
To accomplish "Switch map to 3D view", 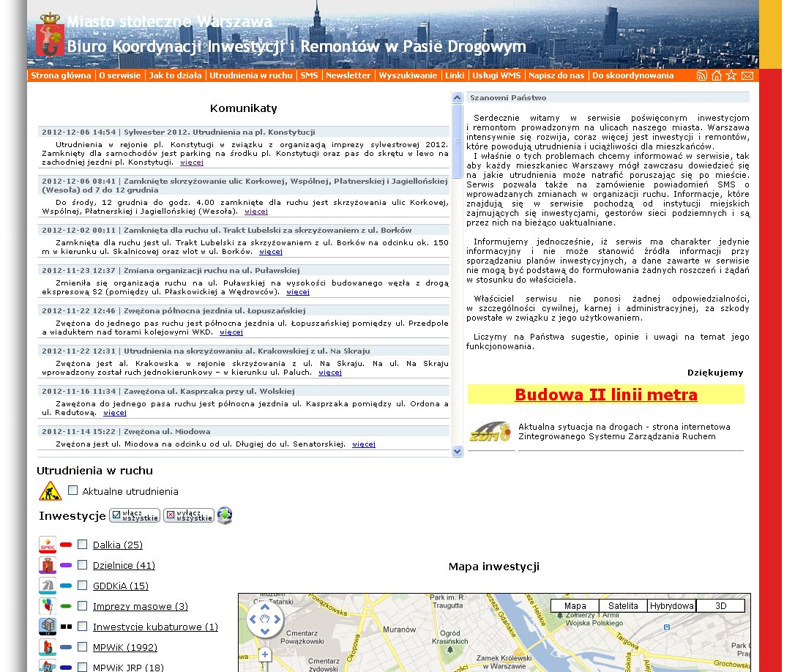I will [x=720, y=606].
